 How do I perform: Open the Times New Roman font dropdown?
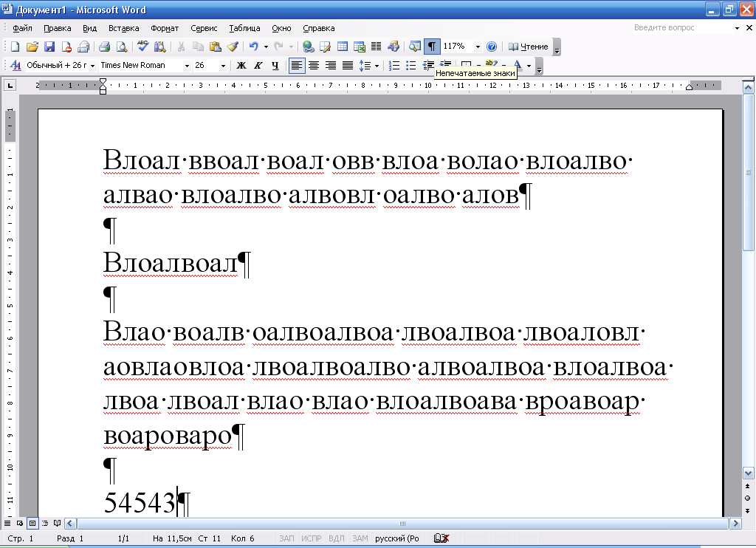(x=187, y=66)
